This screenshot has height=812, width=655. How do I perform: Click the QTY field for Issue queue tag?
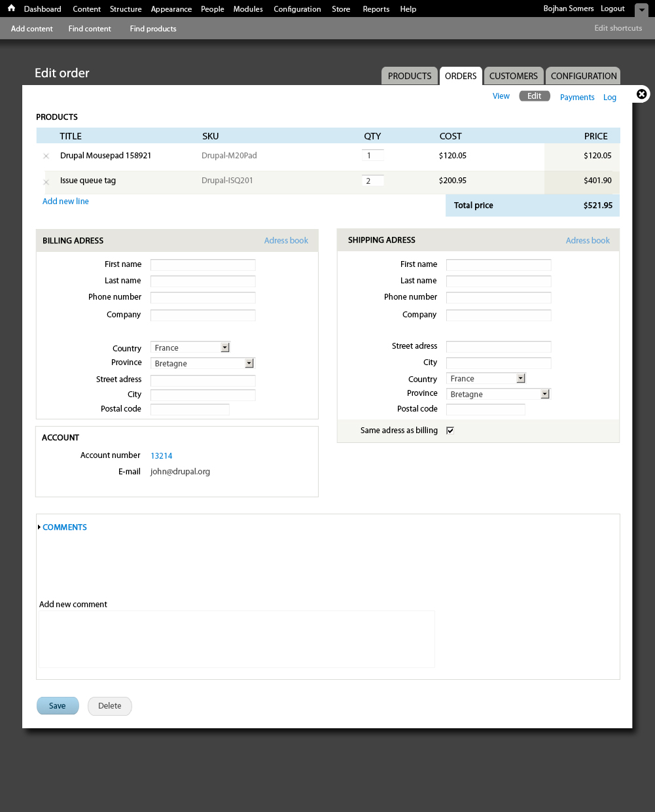point(372,180)
